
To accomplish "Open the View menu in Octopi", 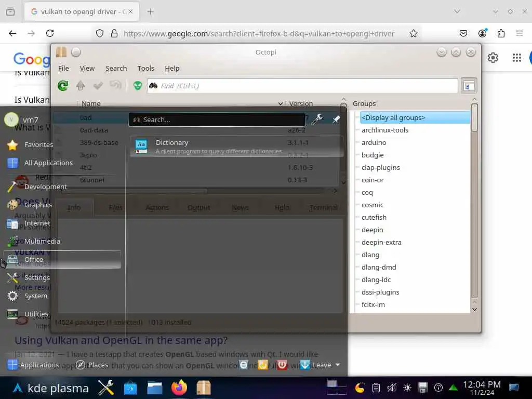I will tap(87, 68).
